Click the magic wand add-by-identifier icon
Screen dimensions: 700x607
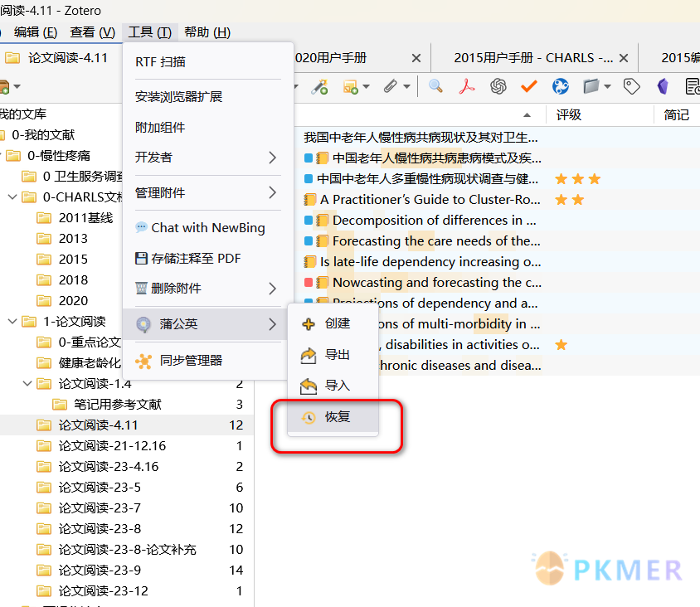pyautogui.click(x=319, y=86)
